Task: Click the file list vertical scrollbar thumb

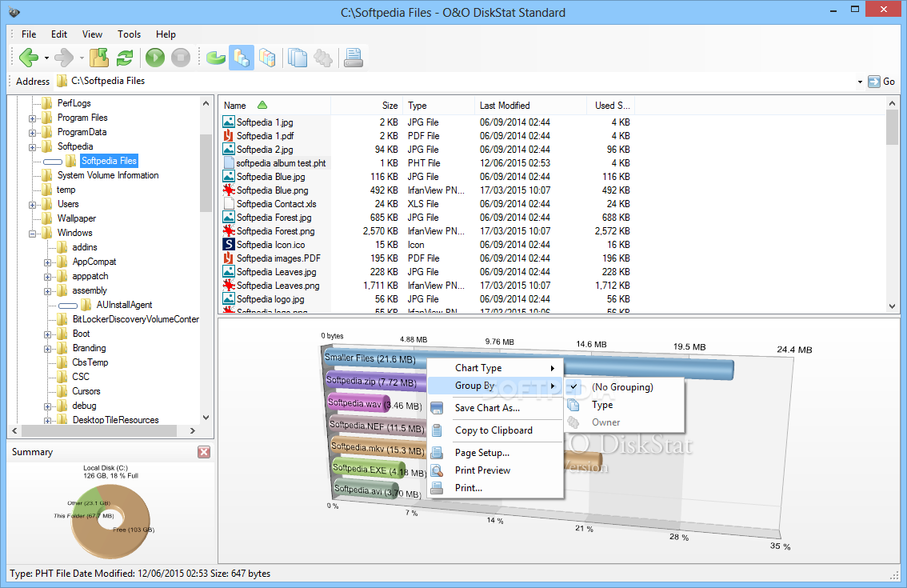Action: point(891,127)
